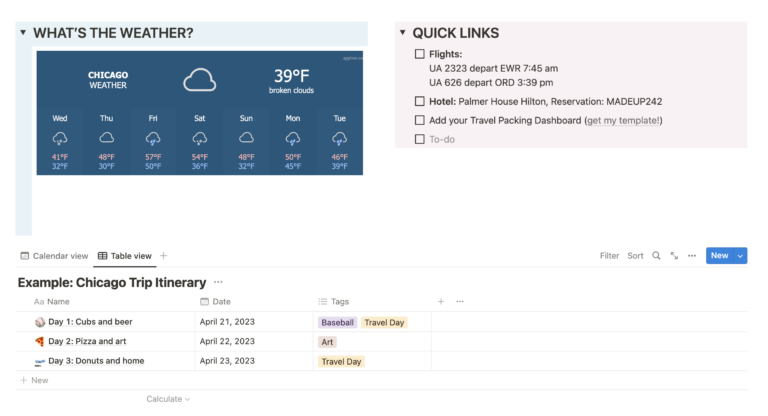
Task: Click the UA 626 depart ORD line
Action: click(x=491, y=82)
